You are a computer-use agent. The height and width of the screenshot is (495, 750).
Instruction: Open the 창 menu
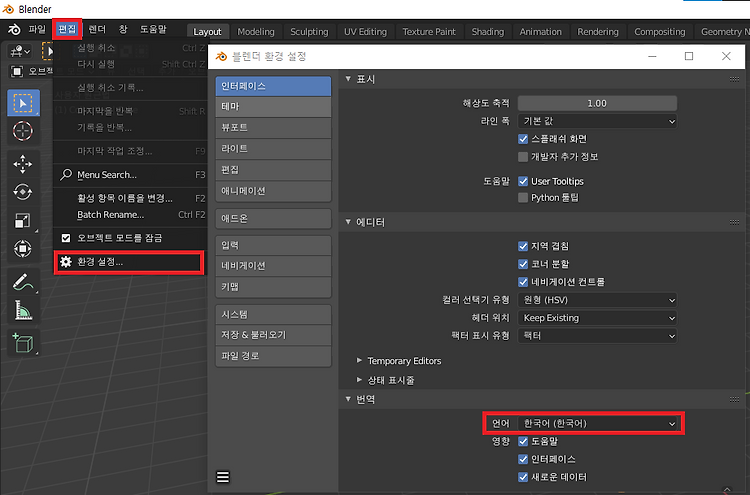click(x=123, y=30)
